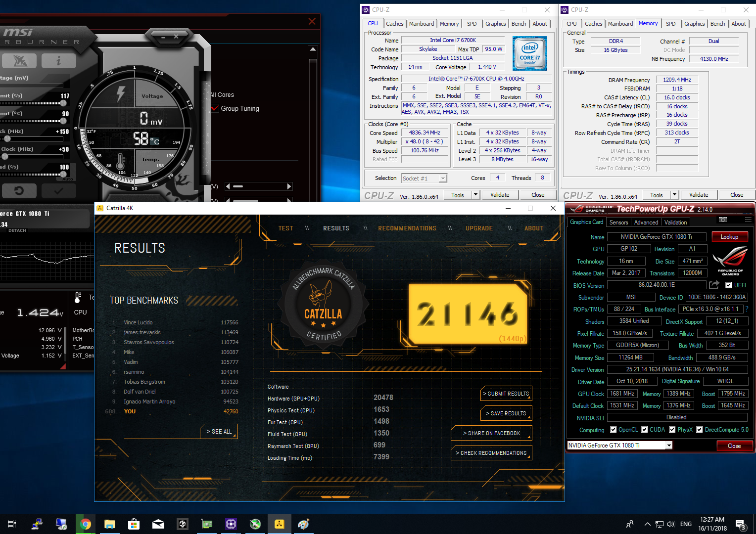Click the ENG language indicator in the tray

(x=686, y=524)
